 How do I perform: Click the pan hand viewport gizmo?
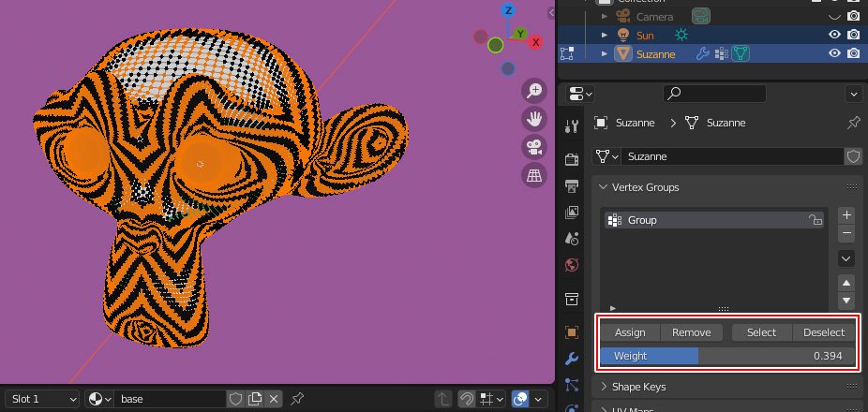(534, 119)
